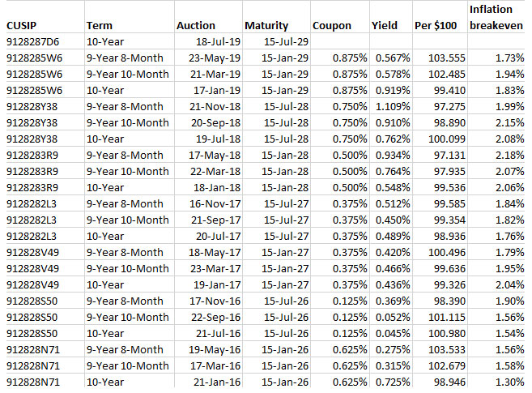The width and height of the screenshot is (532, 393).
Task: Select the yield cell 0.045%
Action: 391,334
